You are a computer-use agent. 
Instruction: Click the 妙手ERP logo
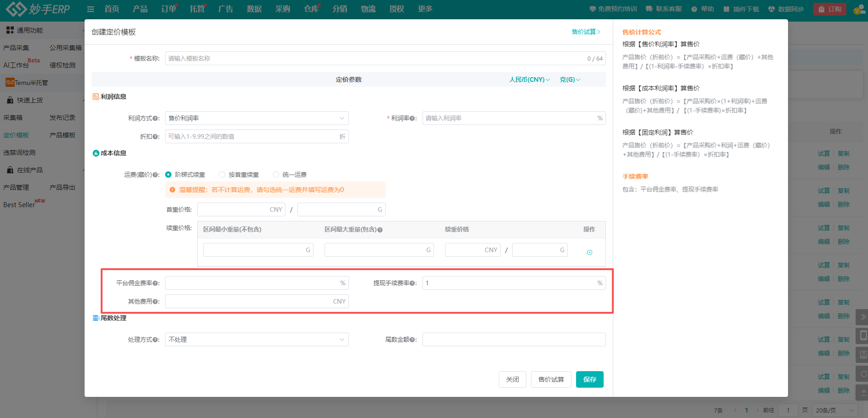pos(38,9)
